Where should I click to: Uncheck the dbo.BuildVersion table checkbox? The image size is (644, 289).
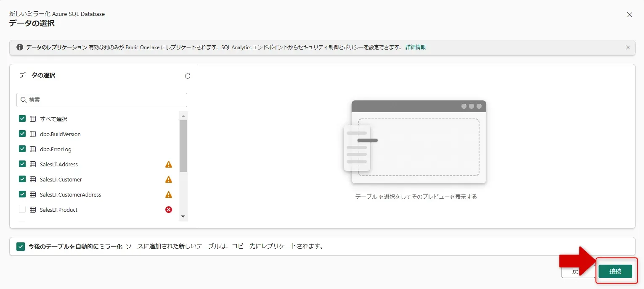[22, 134]
